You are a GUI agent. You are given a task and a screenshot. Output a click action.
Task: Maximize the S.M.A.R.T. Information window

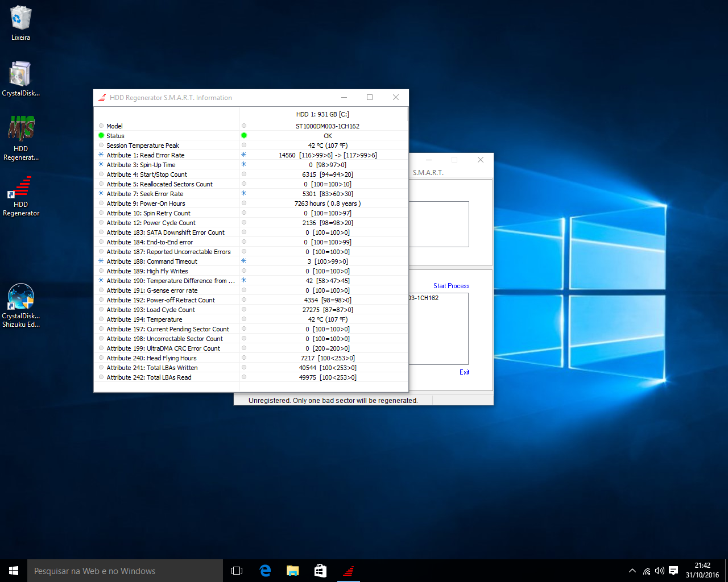[x=370, y=97]
